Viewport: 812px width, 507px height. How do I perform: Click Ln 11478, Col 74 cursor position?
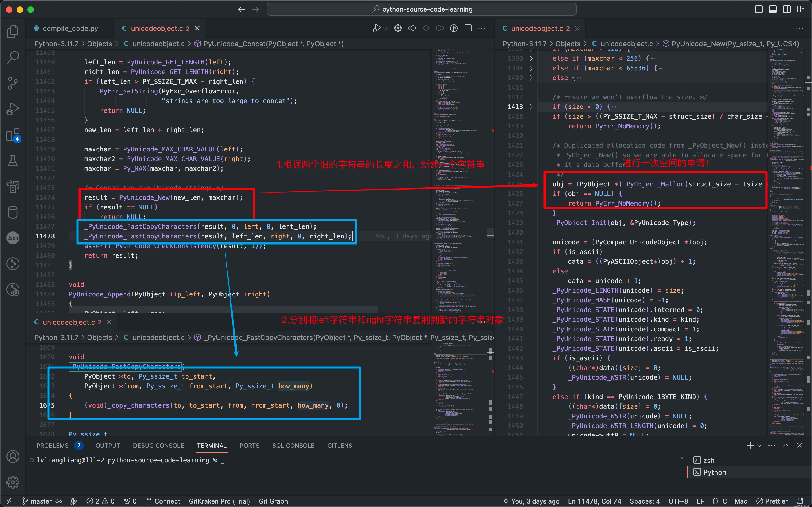coord(595,501)
